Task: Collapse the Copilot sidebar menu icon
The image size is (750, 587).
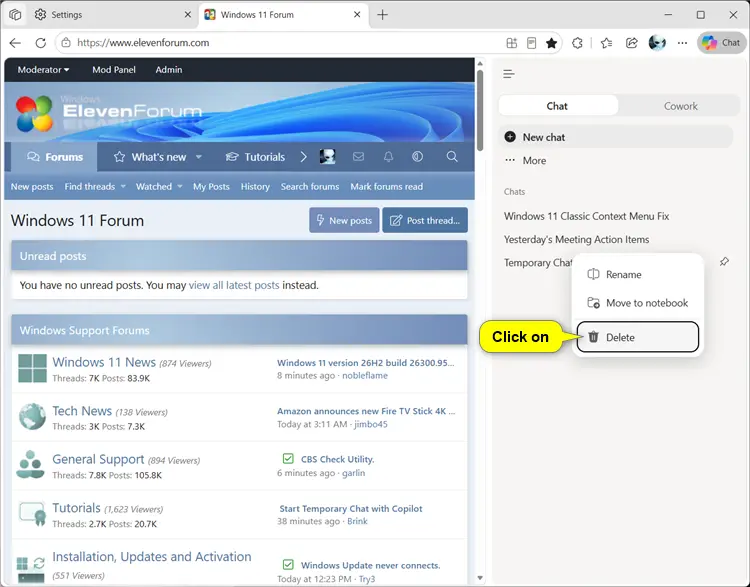Action: [x=509, y=74]
